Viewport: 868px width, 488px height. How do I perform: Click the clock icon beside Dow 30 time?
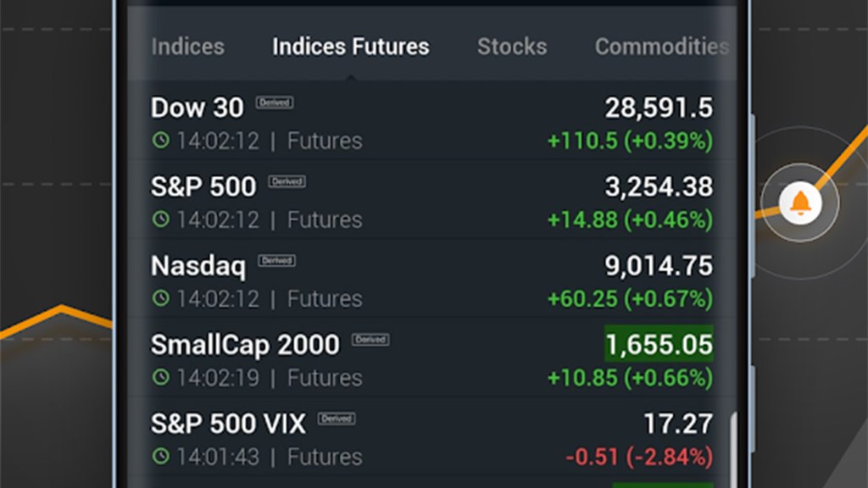pos(160,141)
